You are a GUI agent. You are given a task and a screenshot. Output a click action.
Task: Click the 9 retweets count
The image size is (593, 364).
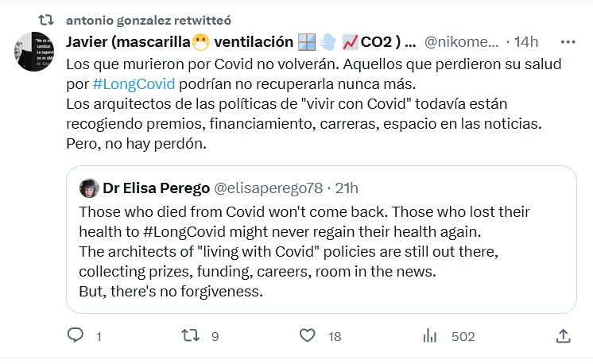[x=215, y=336]
